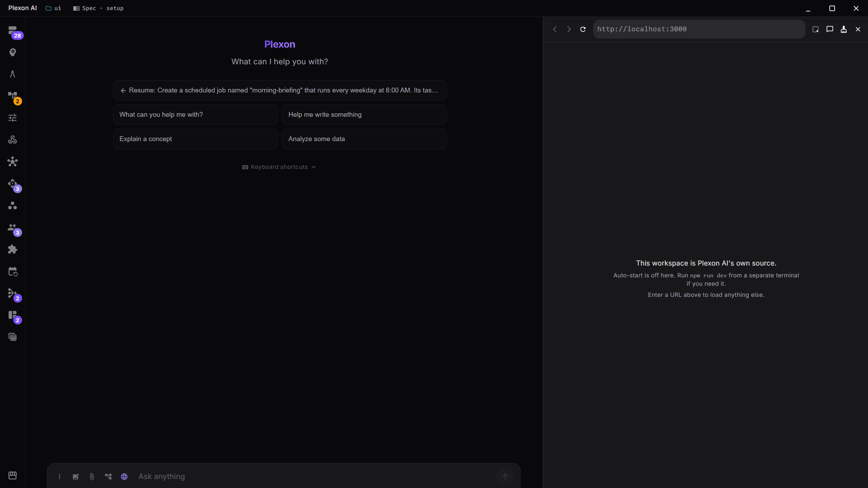Click 'This workspace is Plexon AI's own source.' text
This screenshot has width=868, height=488.
tap(706, 263)
